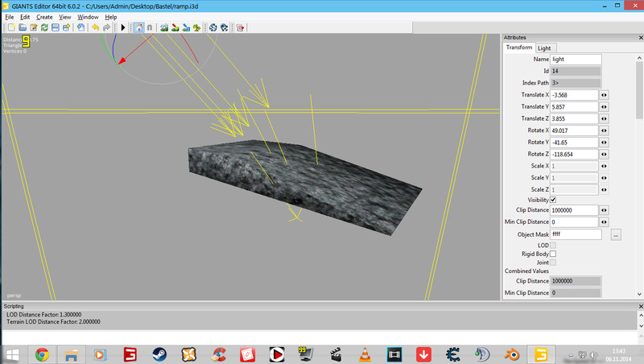Click the foliage tree paint icon

tap(199, 27)
